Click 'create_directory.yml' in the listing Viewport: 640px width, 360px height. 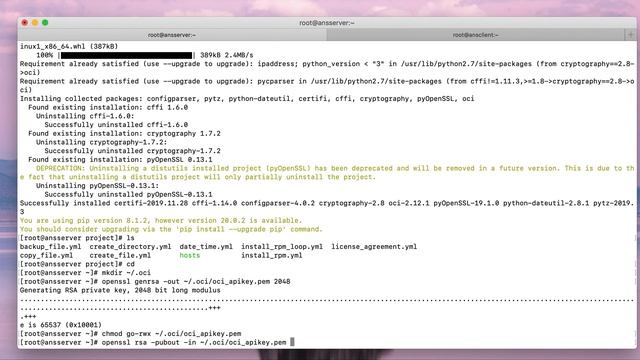click(x=130, y=247)
